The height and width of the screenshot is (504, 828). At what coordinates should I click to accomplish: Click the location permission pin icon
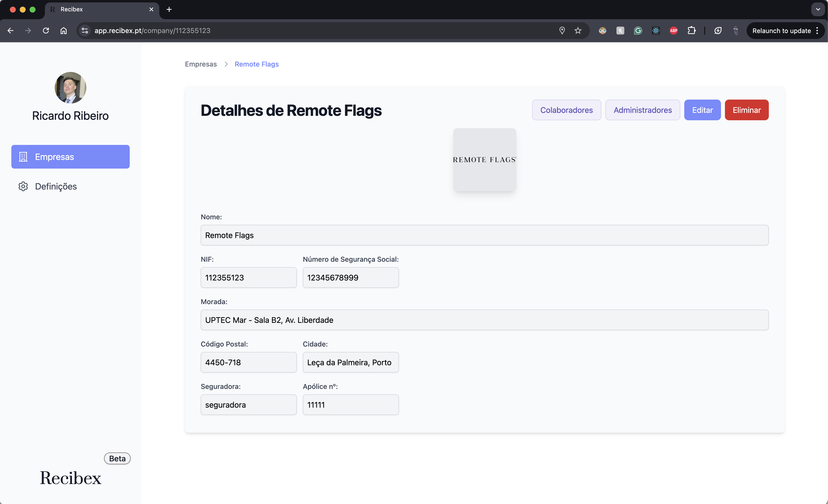(x=562, y=31)
